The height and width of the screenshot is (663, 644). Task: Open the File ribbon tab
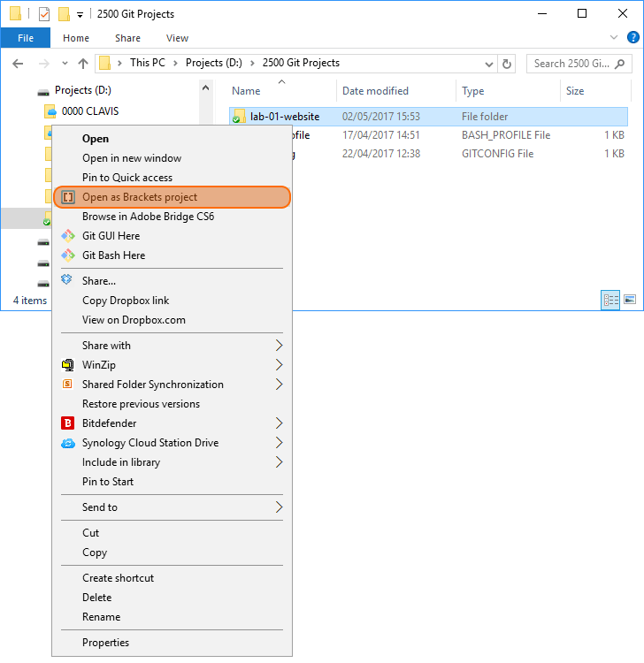pyautogui.click(x=26, y=38)
